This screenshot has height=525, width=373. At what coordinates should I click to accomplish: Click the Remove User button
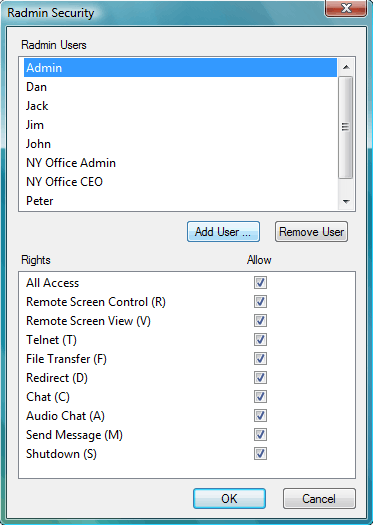(311, 231)
